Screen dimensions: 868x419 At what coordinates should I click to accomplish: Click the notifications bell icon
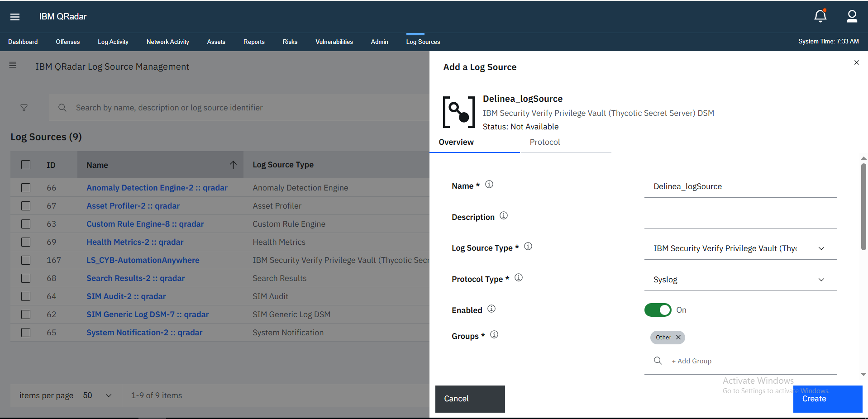(820, 16)
